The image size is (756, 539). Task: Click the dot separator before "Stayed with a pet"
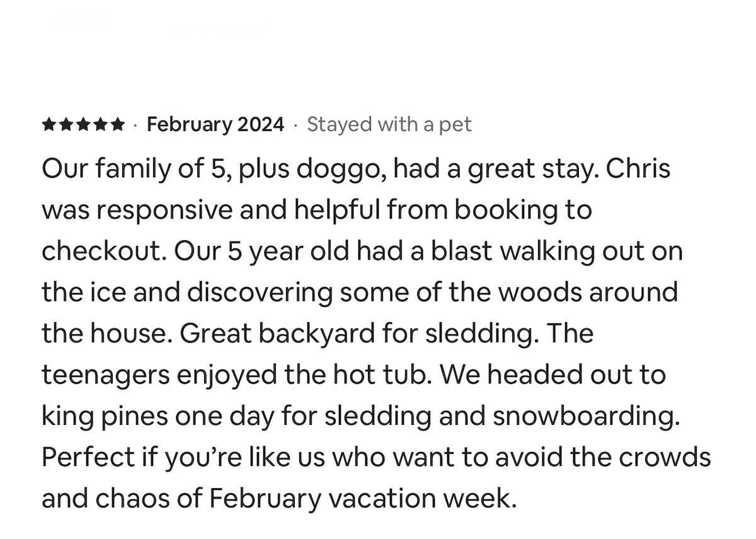[295, 125]
